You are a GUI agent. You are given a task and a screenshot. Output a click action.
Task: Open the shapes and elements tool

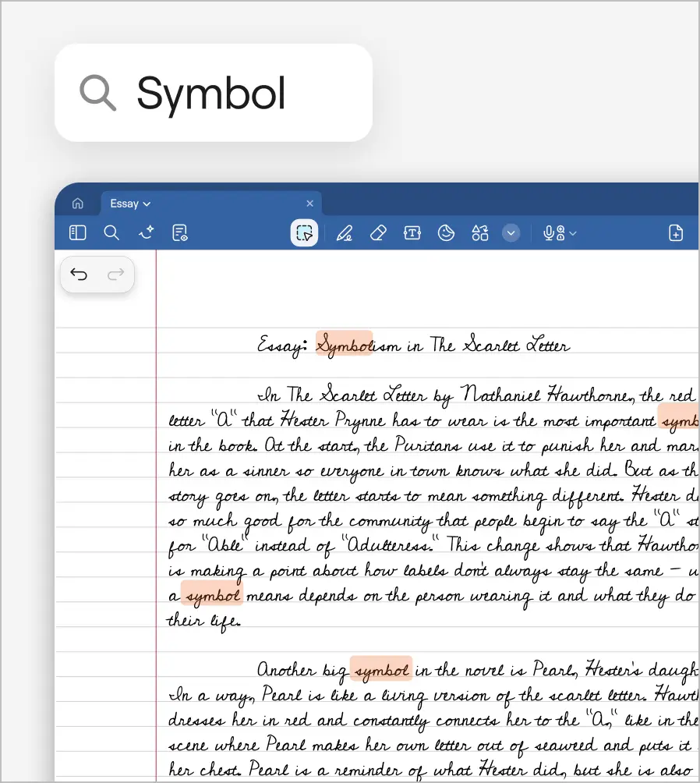pyautogui.click(x=480, y=232)
